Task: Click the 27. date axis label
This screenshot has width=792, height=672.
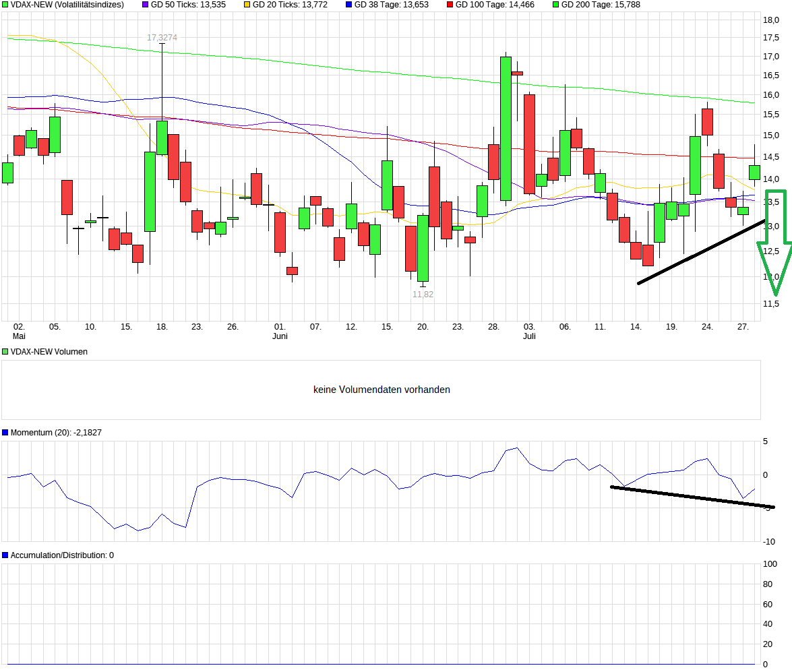Action: click(x=743, y=327)
